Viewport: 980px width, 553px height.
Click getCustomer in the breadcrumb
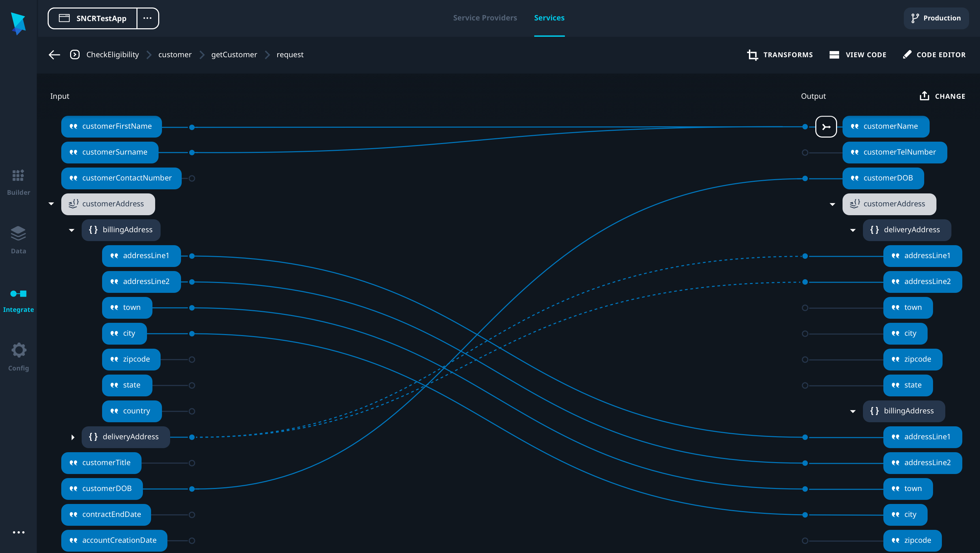tap(234, 55)
